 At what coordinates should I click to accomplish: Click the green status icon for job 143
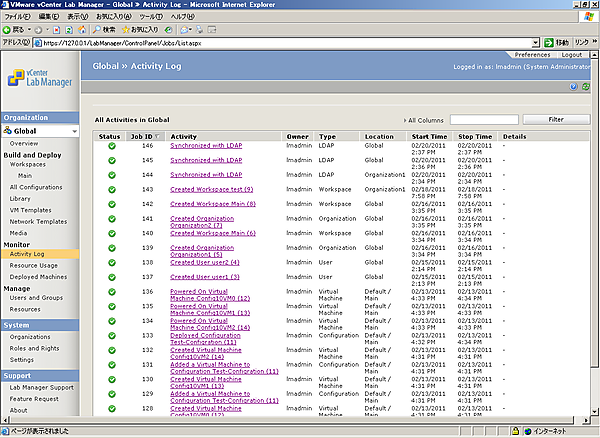pyautogui.click(x=112, y=189)
